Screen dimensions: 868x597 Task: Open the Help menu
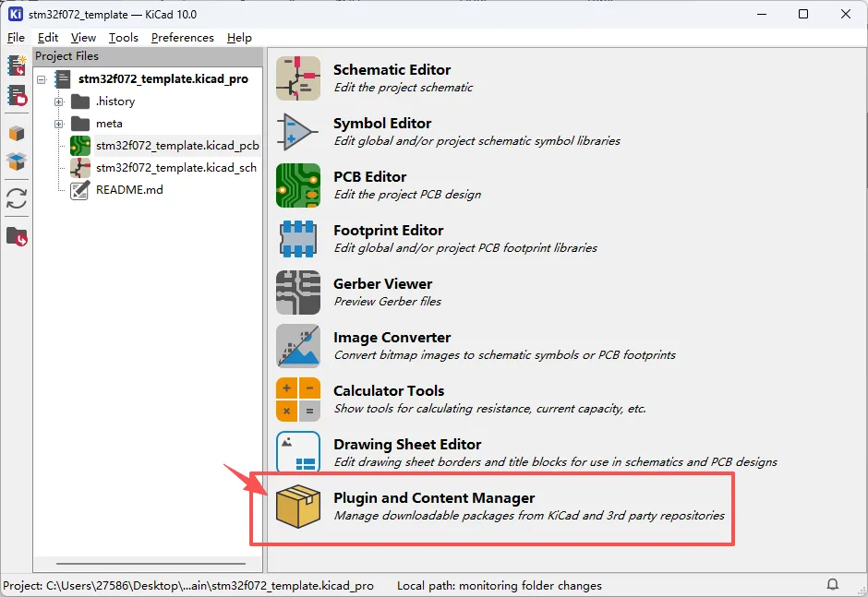239,38
